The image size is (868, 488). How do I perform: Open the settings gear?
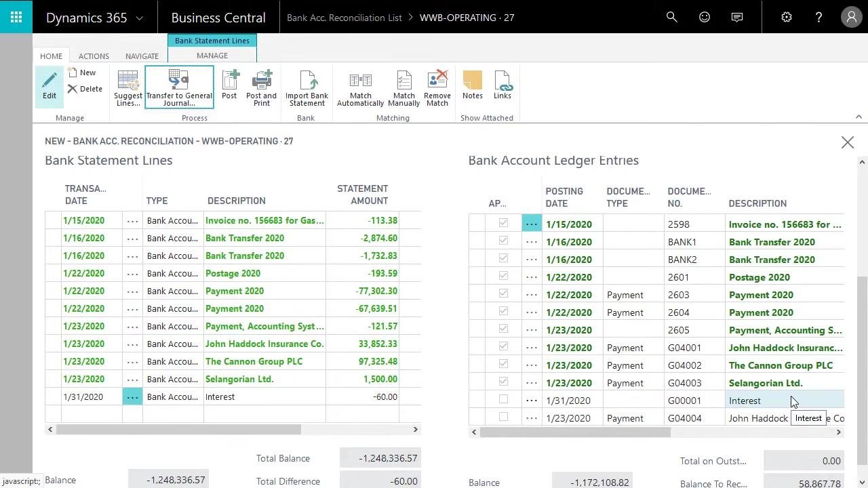click(x=787, y=17)
